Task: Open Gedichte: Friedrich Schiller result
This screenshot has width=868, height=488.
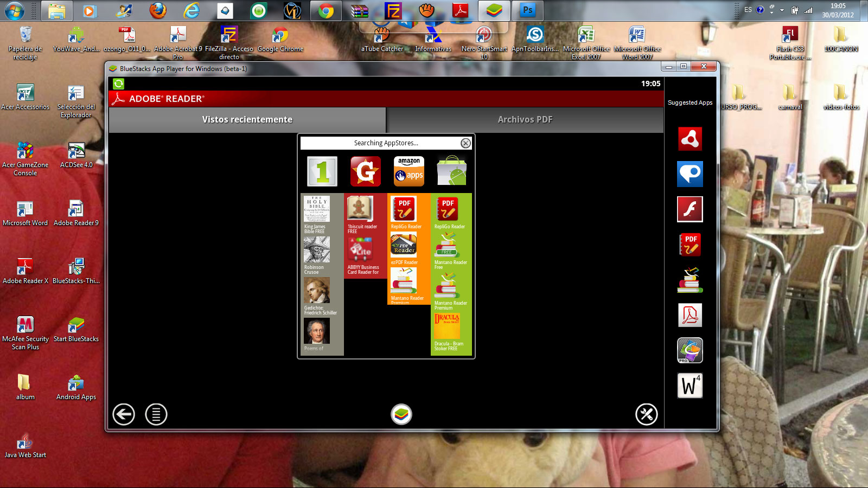Action: pos(320,296)
